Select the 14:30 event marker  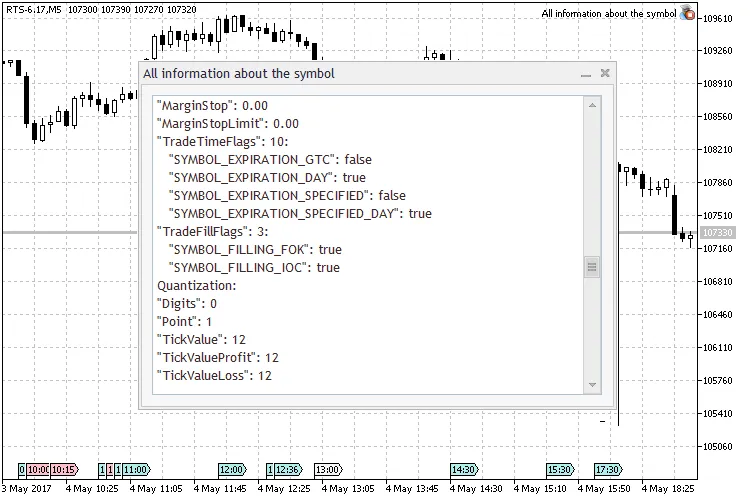pos(463,469)
